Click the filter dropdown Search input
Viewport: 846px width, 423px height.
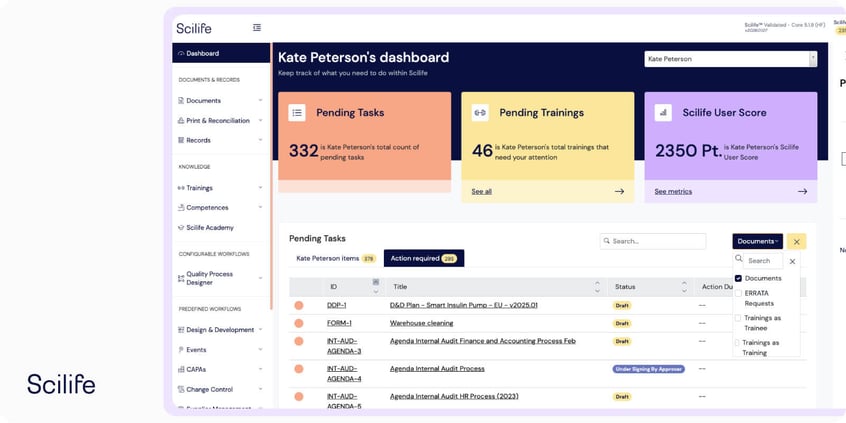763,261
